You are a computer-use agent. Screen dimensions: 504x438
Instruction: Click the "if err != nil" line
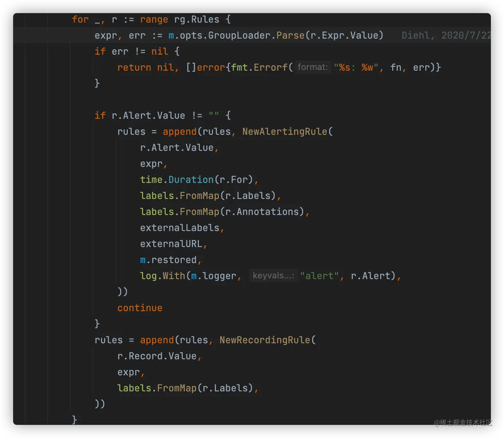[x=137, y=52]
